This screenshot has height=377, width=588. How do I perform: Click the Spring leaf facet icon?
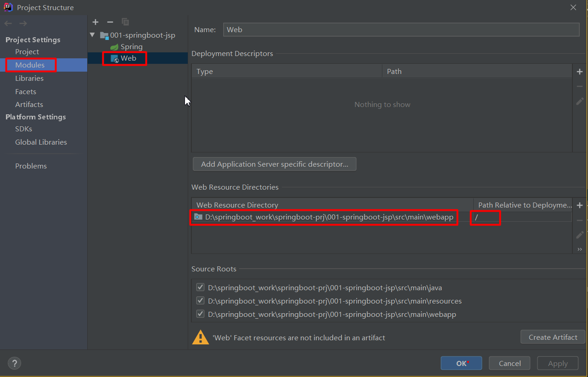114,47
